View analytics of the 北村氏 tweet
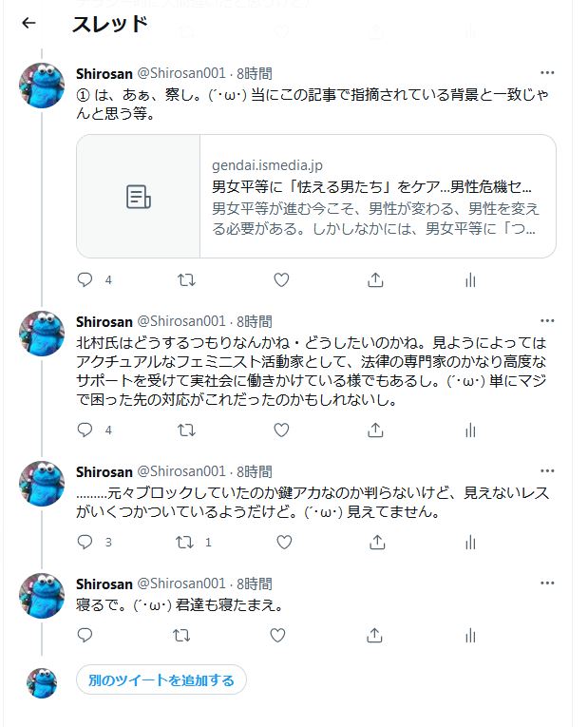 (x=470, y=430)
